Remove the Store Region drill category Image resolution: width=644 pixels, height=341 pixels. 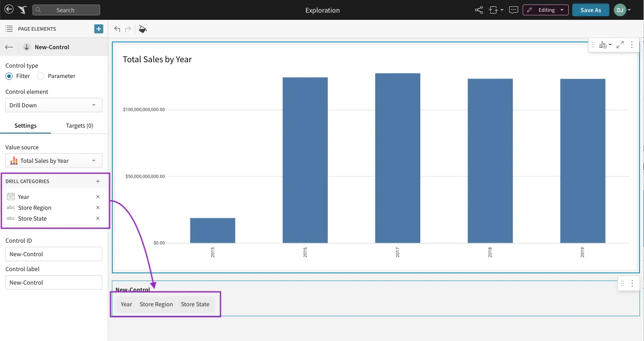click(x=98, y=207)
